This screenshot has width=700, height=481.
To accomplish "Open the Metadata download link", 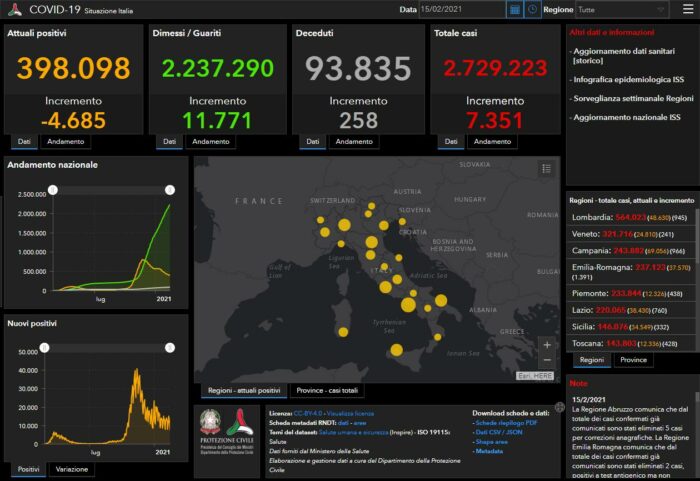I will click(x=489, y=451).
